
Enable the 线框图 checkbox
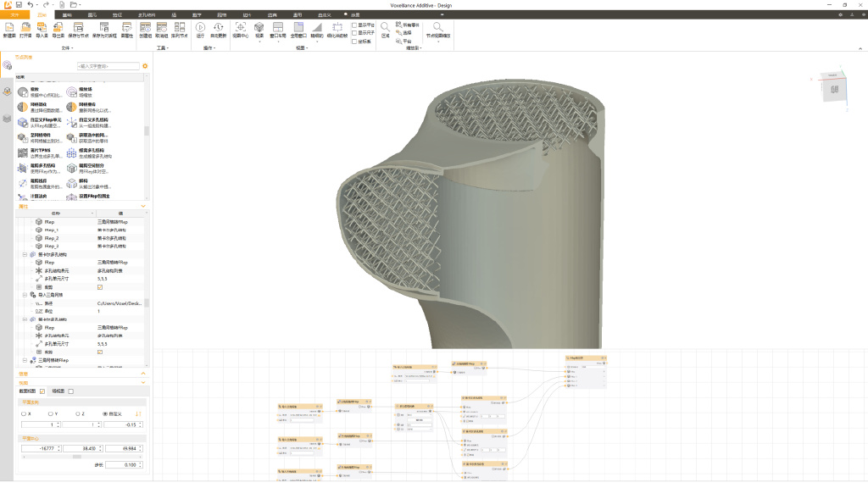point(71,391)
